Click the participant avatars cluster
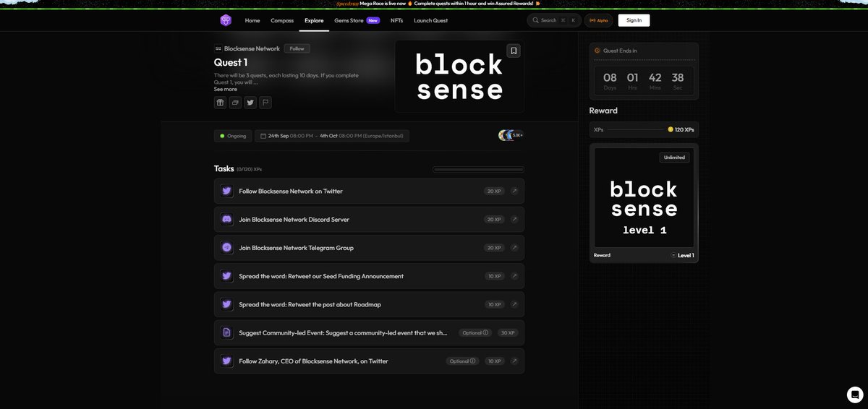 pos(511,135)
